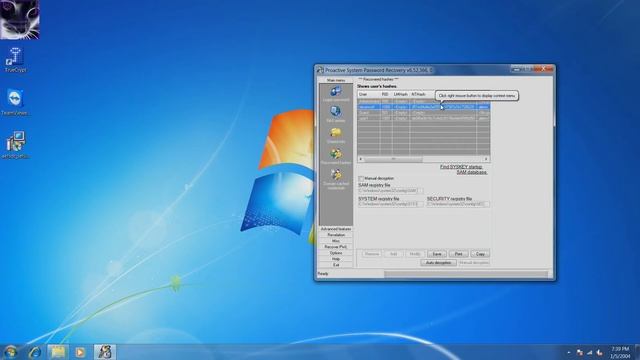Click the Ready status bar text
This screenshot has height=360, width=640.
[323, 274]
